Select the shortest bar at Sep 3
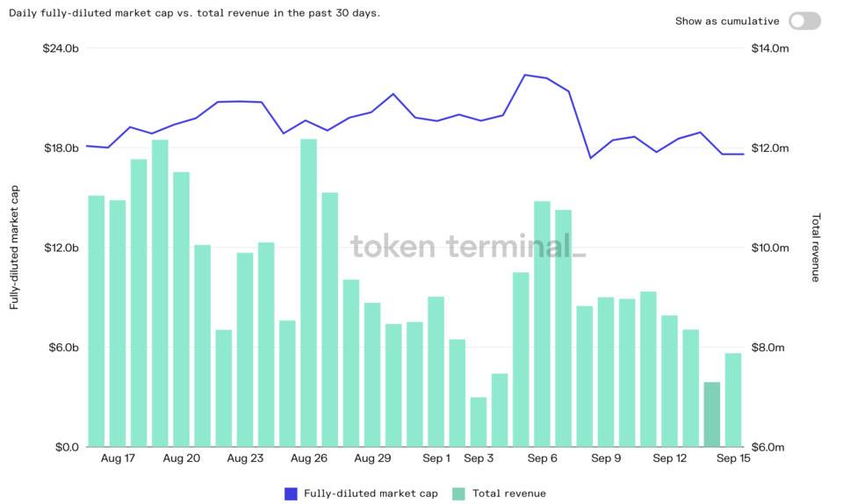The image size is (843, 504). 478,421
